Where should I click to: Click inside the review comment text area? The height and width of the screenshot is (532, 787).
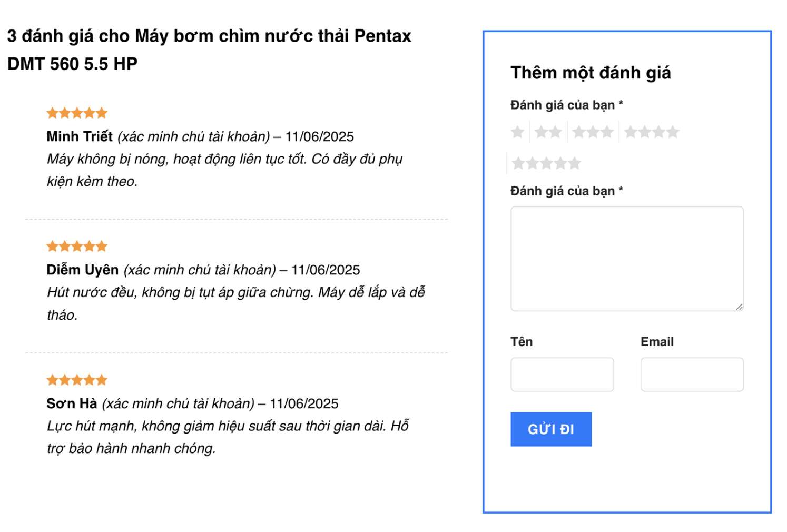click(x=626, y=258)
